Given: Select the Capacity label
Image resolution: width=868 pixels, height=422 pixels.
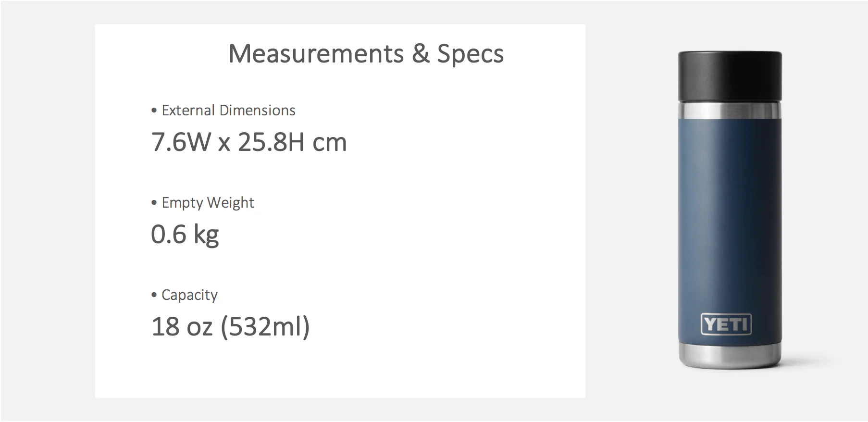Looking at the screenshot, I should [x=189, y=295].
